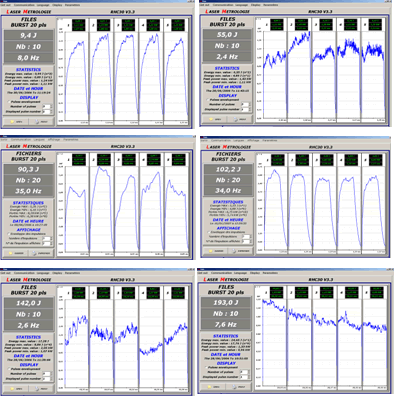The image size is (394, 396).
Task: Open the Langues menu in 90,3 J window
Action: (x=39, y=139)
